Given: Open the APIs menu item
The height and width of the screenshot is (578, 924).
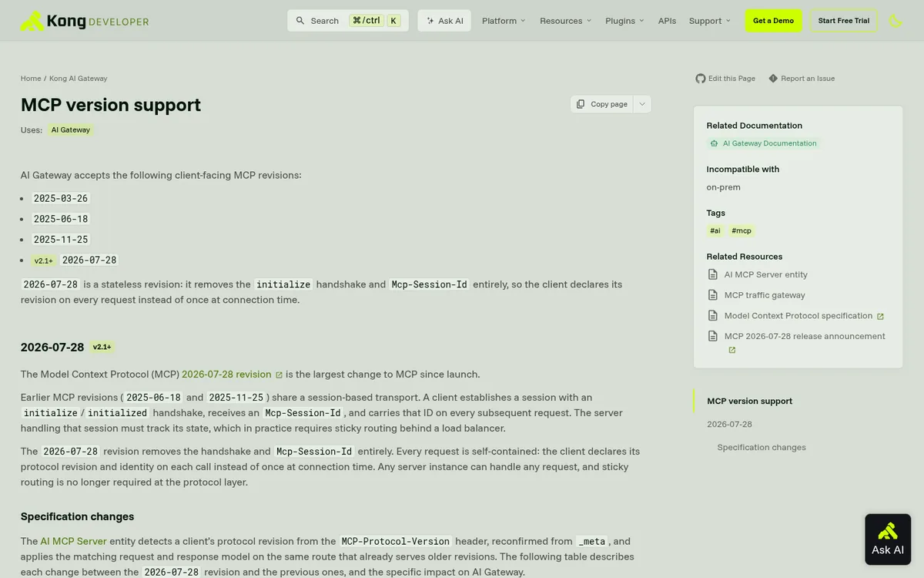Looking at the screenshot, I should coord(667,21).
